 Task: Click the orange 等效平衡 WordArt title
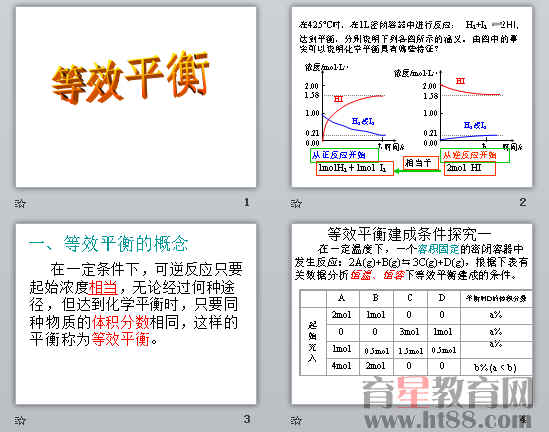(x=130, y=78)
